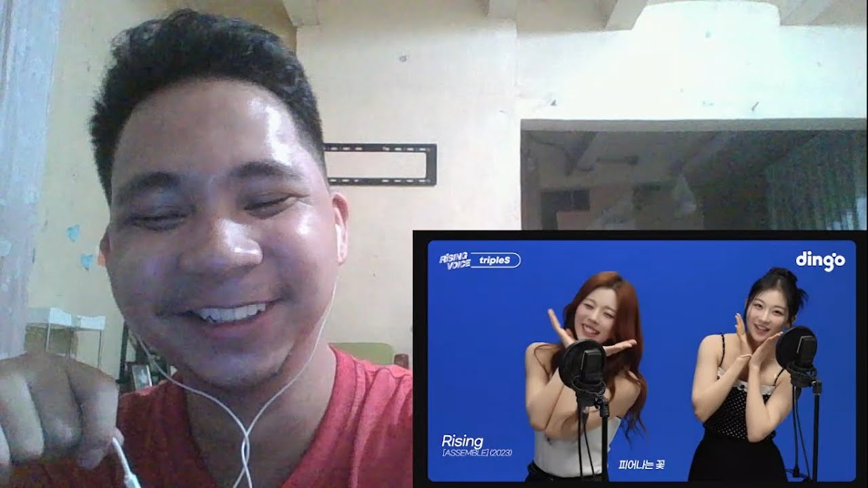
Task: Click the Korean subtitle '피어나는 꽃'
Action: pyautogui.click(x=641, y=465)
